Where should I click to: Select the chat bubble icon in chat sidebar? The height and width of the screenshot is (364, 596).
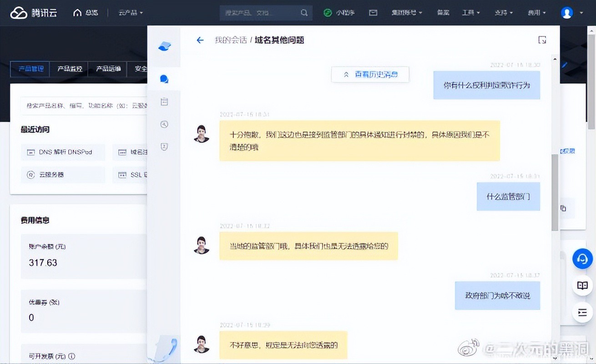click(164, 78)
